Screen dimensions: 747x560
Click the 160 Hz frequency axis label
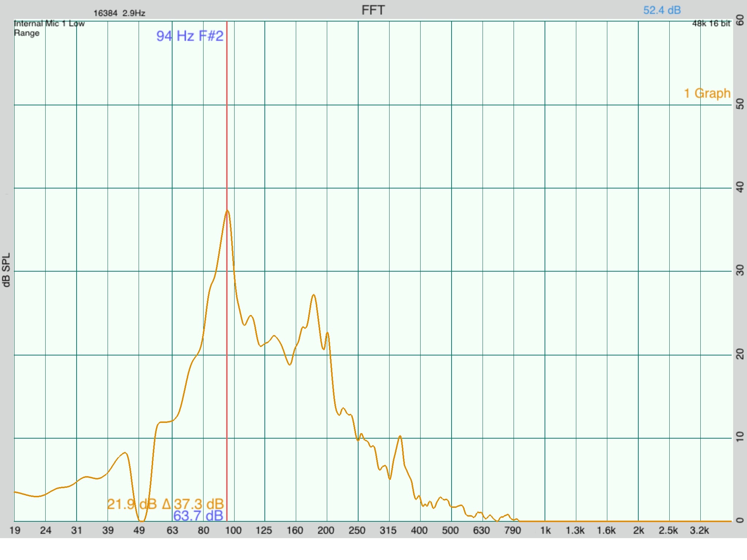[x=295, y=530]
